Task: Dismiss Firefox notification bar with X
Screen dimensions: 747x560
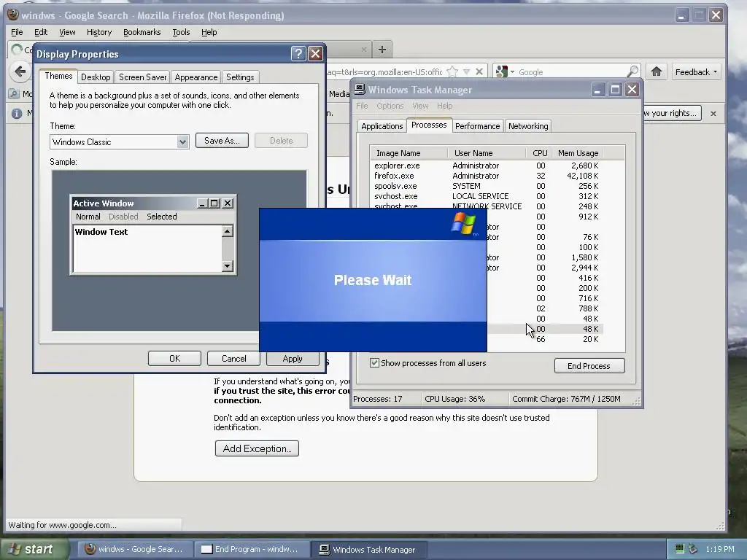Action: [713, 113]
